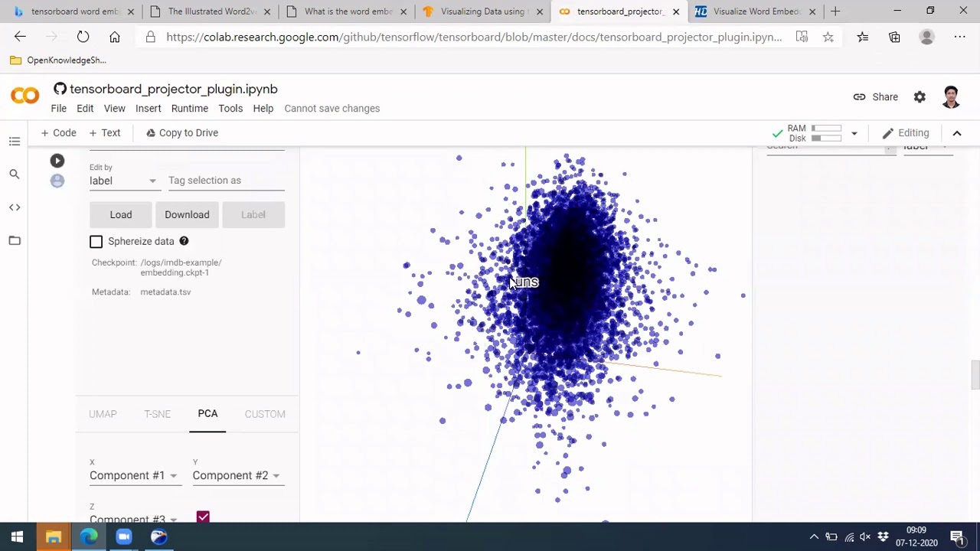
Task: Open the Runtime menu
Action: click(x=190, y=108)
